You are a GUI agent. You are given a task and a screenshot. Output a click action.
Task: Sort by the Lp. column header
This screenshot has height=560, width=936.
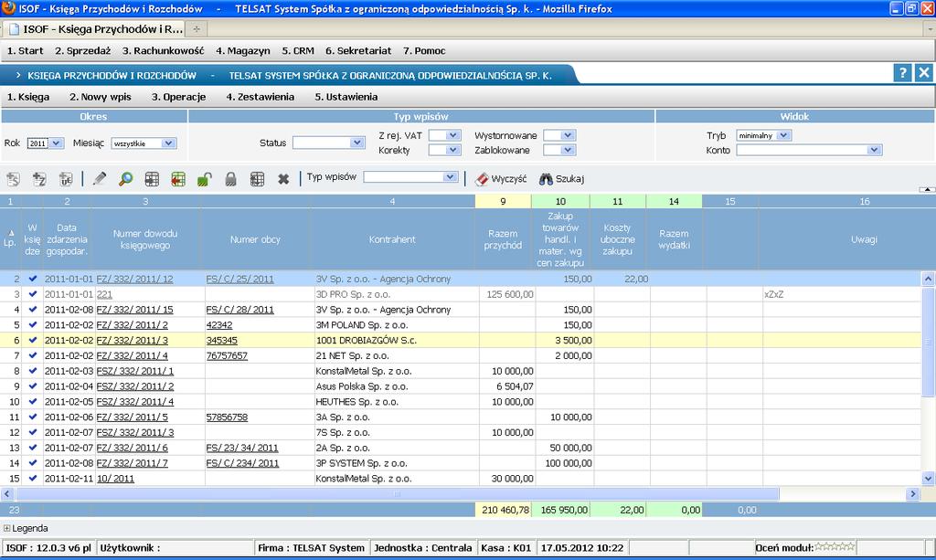(x=10, y=238)
